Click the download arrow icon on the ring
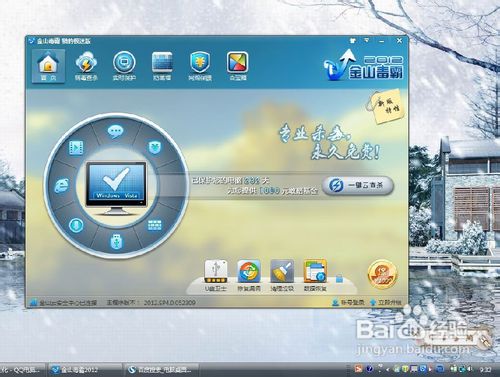Viewport: 500px width, 377px height. click(76, 226)
